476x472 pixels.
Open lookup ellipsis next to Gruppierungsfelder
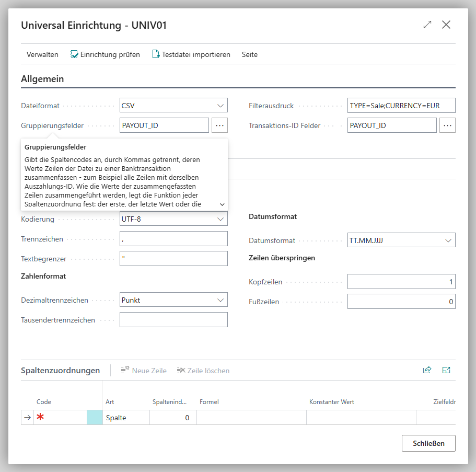pos(219,125)
